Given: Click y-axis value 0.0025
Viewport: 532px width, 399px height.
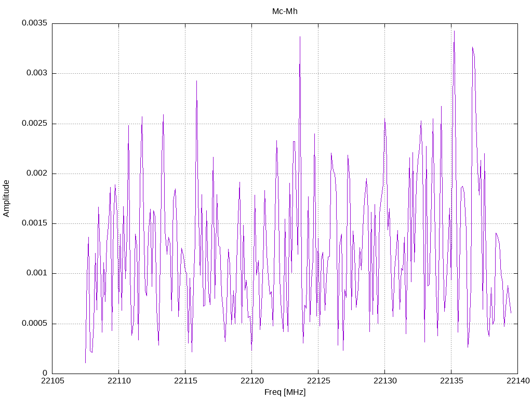Looking at the screenshot, I should 35,123.
